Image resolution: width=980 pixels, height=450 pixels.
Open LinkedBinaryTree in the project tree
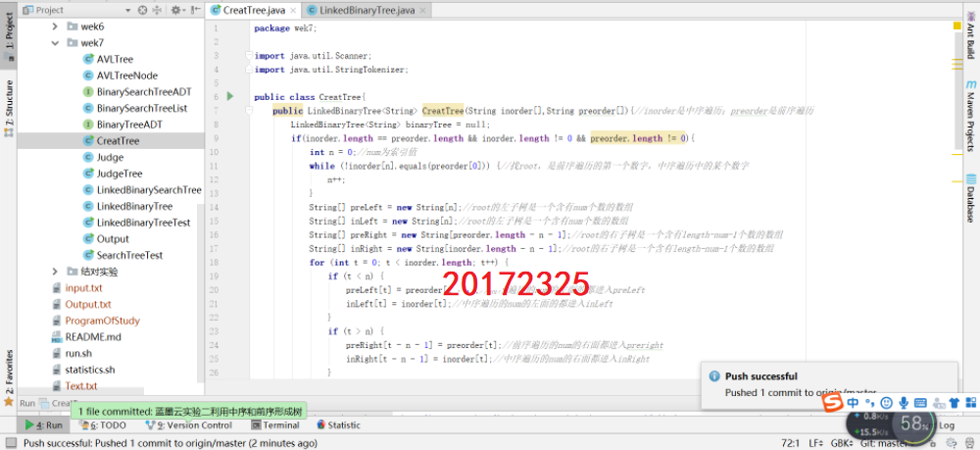point(134,206)
